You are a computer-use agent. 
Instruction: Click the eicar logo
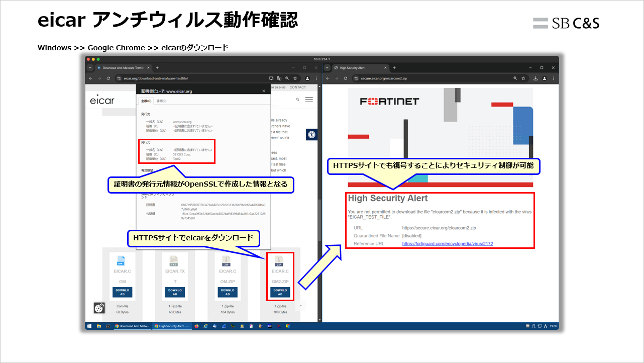pyautogui.click(x=102, y=100)
